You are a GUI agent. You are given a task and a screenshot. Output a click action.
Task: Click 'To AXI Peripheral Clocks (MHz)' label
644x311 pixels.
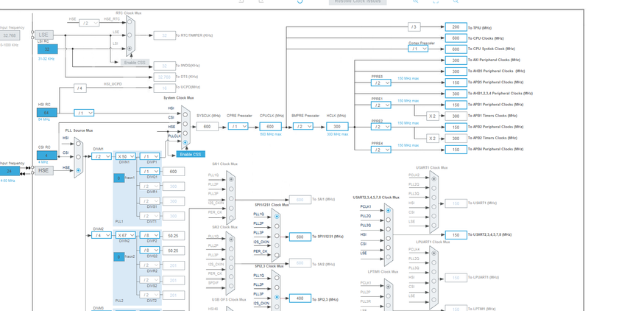494,60
